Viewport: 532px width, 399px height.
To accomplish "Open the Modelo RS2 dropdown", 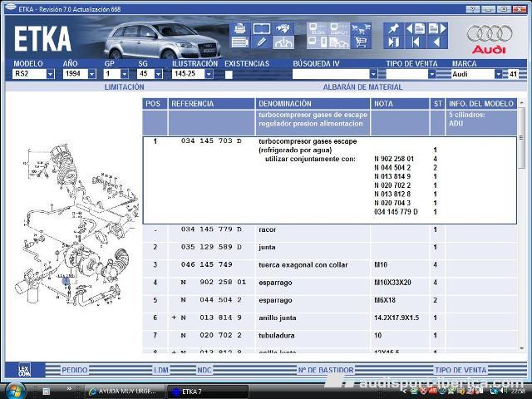I will click(50, 74).
